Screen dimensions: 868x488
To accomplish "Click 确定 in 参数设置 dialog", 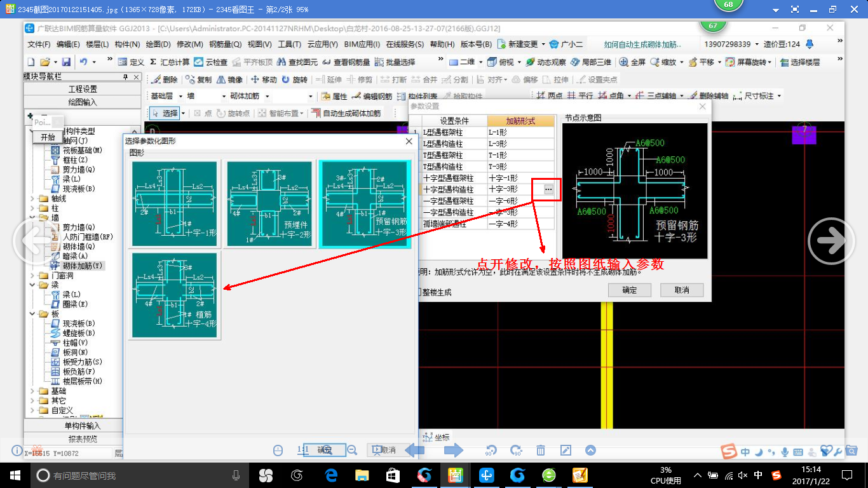I will click(x=630, y=290).
